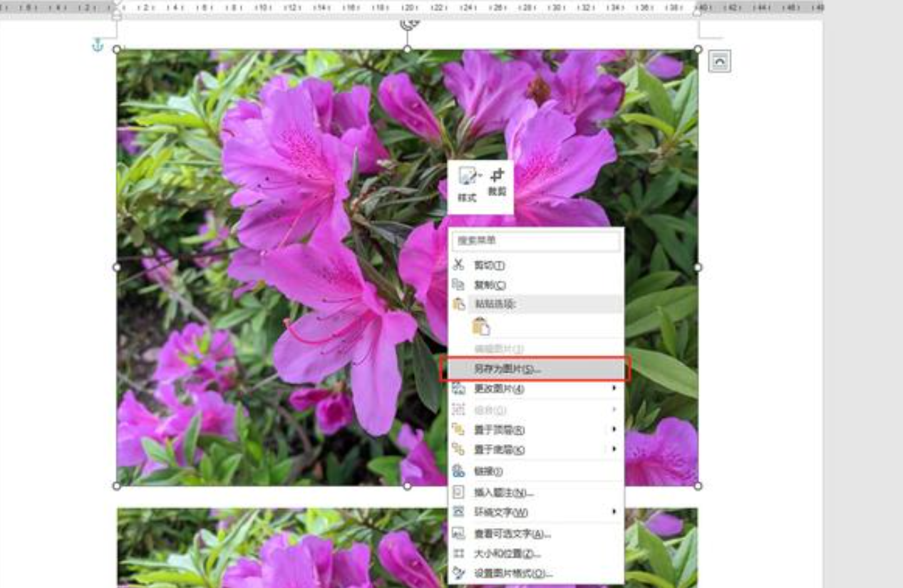Image resolution: width=903 pixels, height=588 pixels.
Task: Choose 剪切(T) from context menu
Action: (536, 265)
